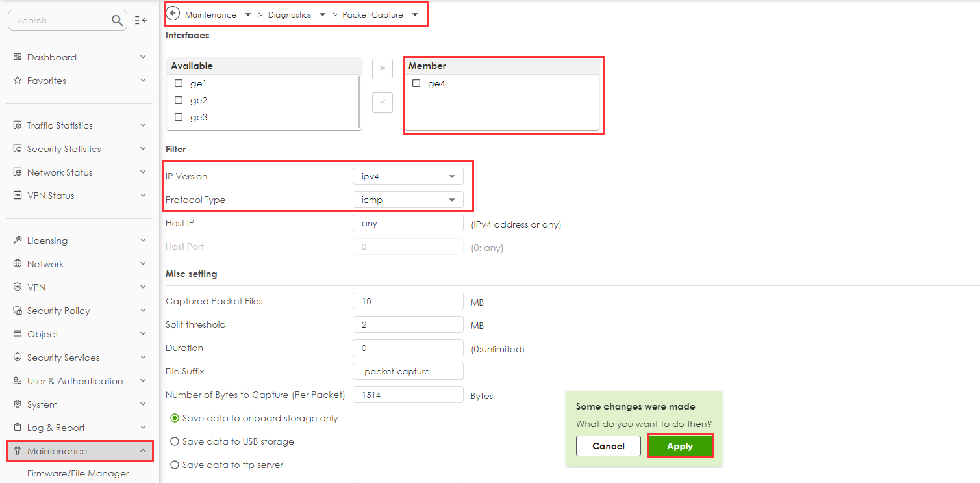Open the Protocol Type dropdown

tap(408, 200)
